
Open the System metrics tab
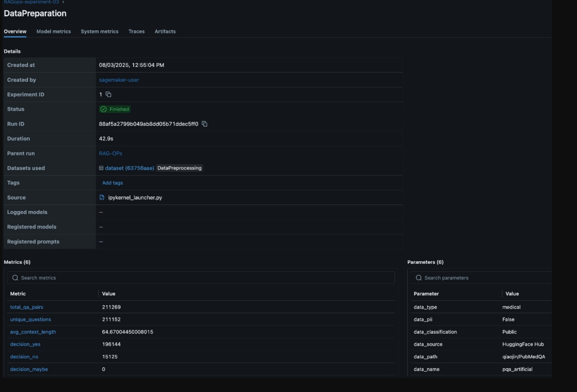[100, 31]
